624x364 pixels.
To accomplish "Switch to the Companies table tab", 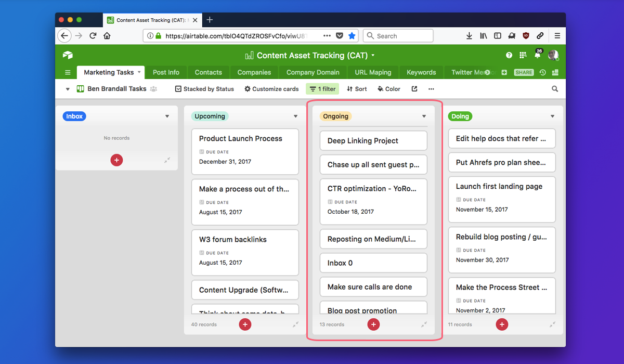I will pyautogui.click(x=254, y=72).
